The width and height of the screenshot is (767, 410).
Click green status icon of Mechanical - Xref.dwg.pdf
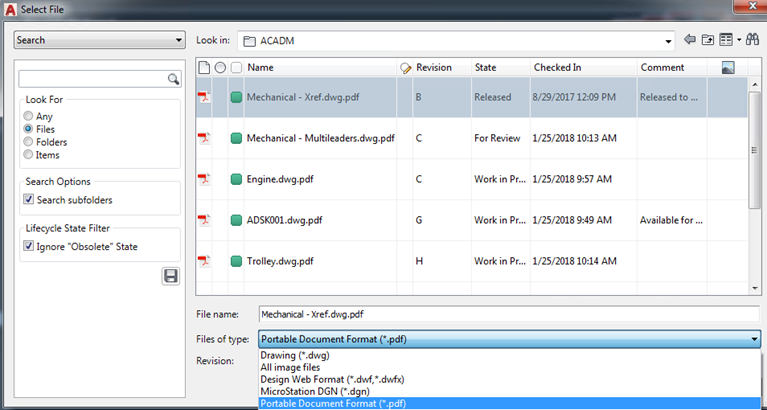236,97
